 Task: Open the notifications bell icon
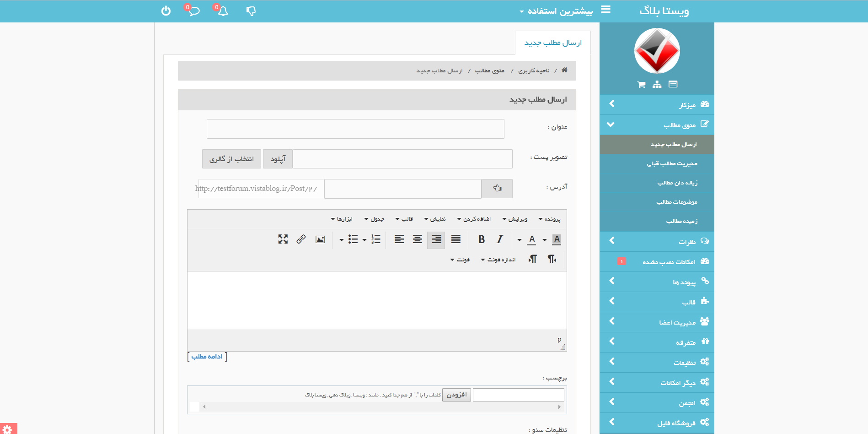coord(223,11)
